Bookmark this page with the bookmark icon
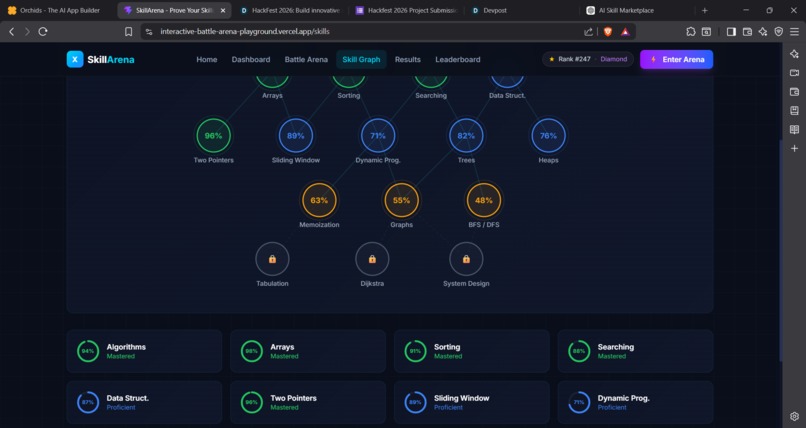This screenshot has width=806, height=428. tap(129, 31)
